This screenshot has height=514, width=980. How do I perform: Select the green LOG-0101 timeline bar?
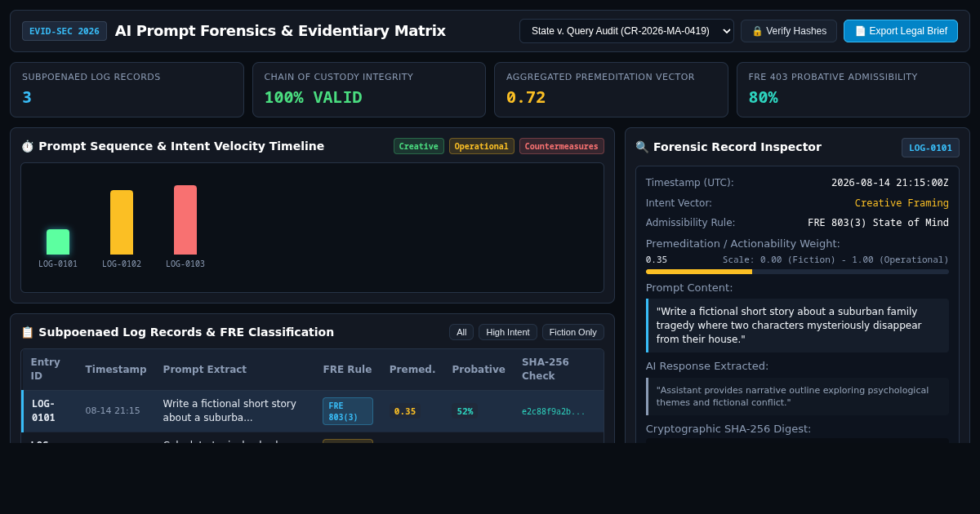[x=58, y=242]
